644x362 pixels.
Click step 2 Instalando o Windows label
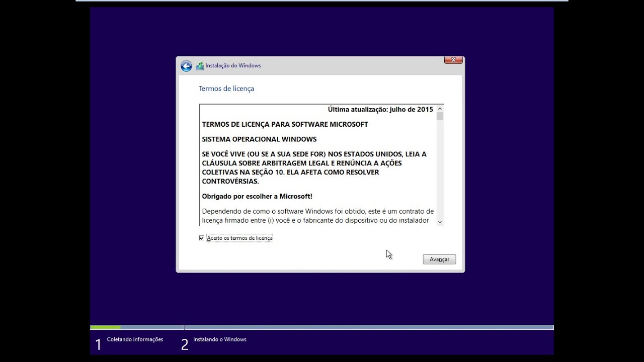(220, 339)
